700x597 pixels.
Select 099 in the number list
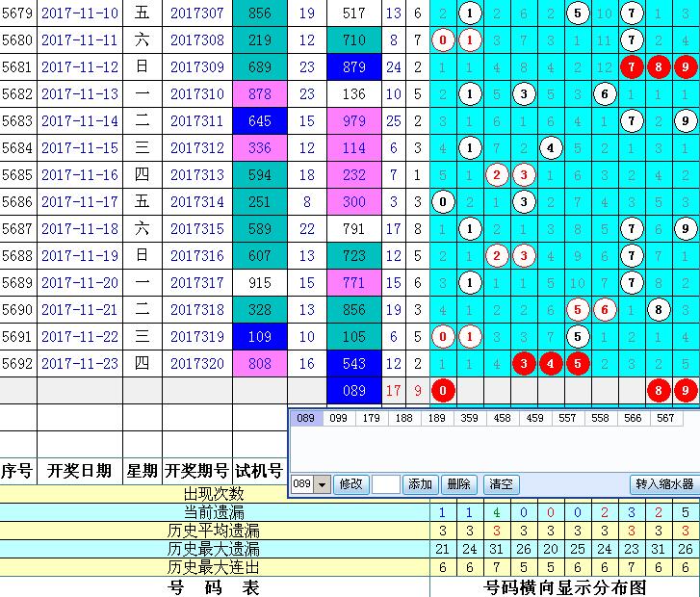(338, 419)
